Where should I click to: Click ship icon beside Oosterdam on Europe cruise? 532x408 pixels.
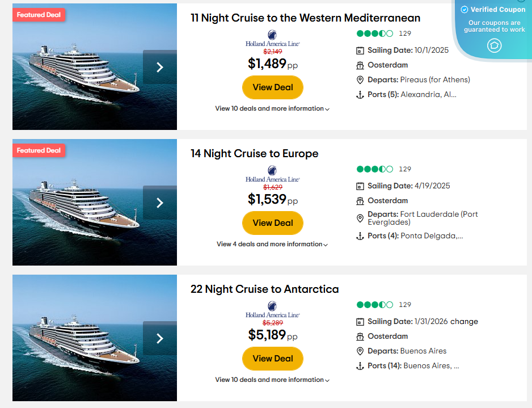point(360,201)
